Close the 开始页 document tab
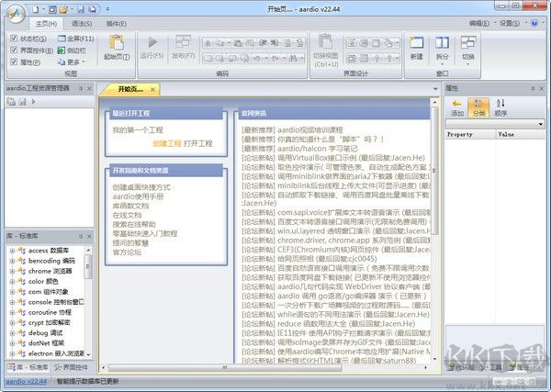Screen dimensions: 551x392 [152, 90]
